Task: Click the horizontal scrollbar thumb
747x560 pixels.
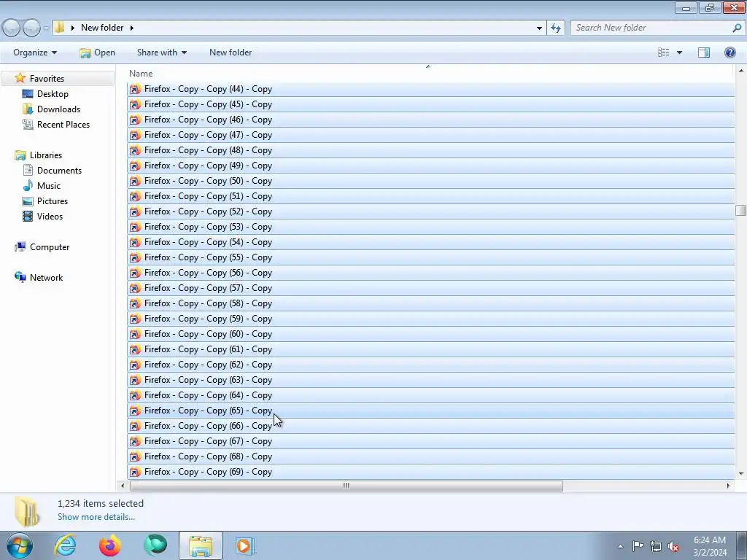Action: [x=347, y=486]
